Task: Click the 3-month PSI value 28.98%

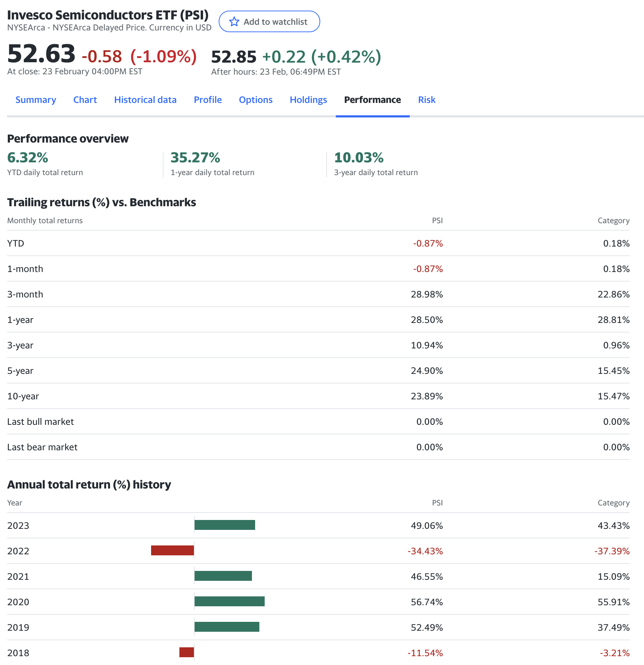Action: (x=427, y=294)
